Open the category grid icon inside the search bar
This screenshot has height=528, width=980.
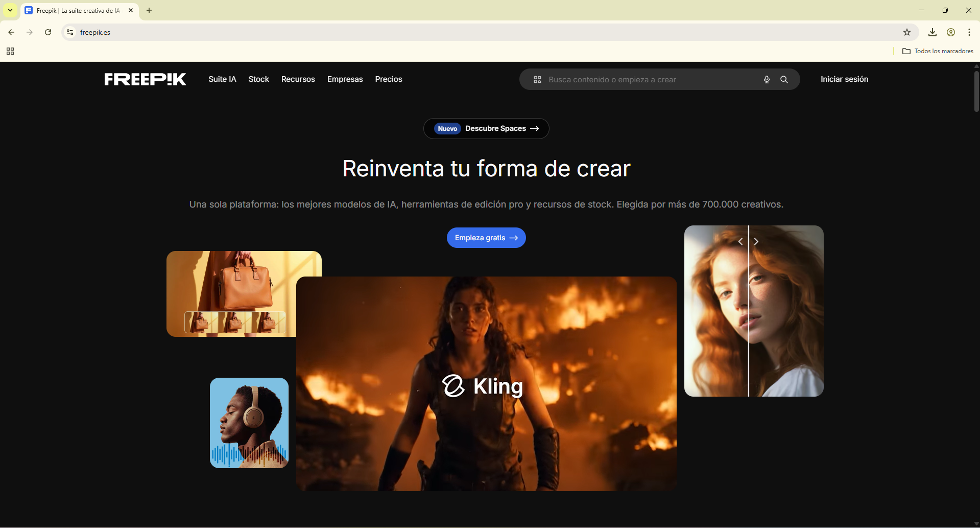[x=537, y=79]
